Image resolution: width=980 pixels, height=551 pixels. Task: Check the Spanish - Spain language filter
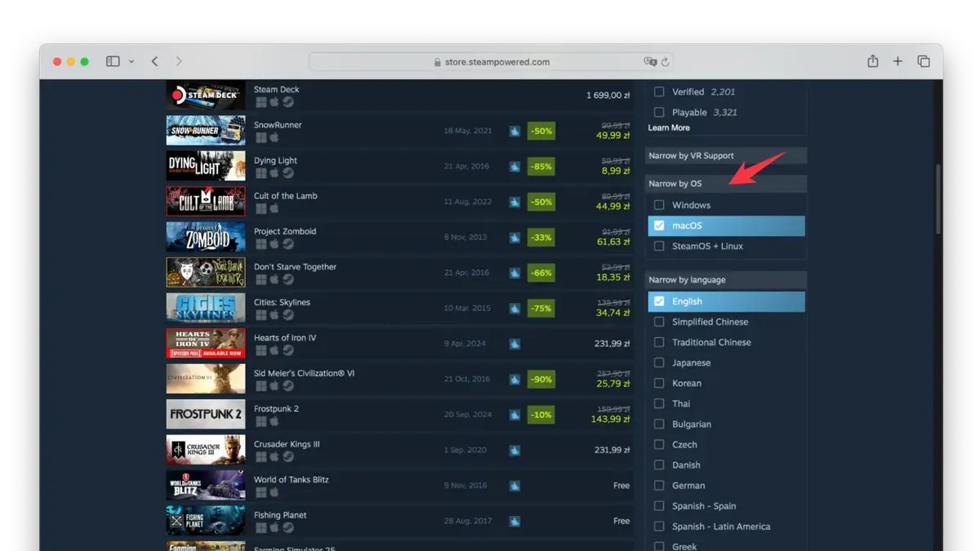(659, 506)
